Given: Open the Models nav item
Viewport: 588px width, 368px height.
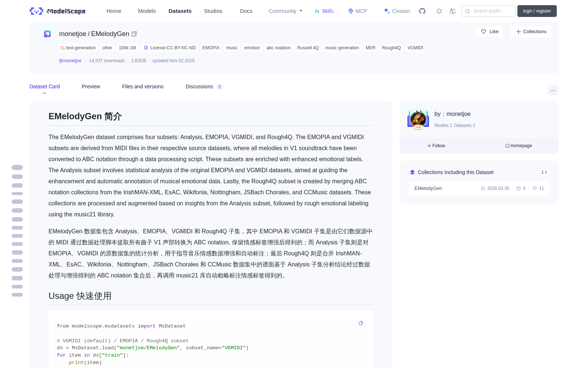Looking at the screenshot, I should [147, 11].
